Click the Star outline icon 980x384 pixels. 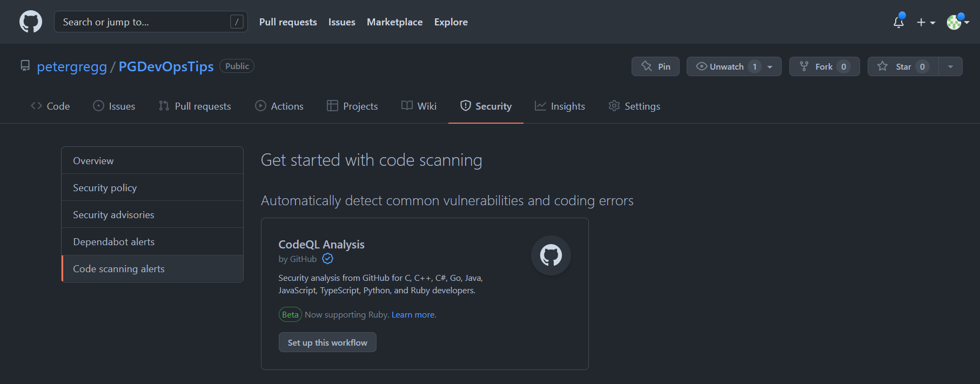click(883, 66)
